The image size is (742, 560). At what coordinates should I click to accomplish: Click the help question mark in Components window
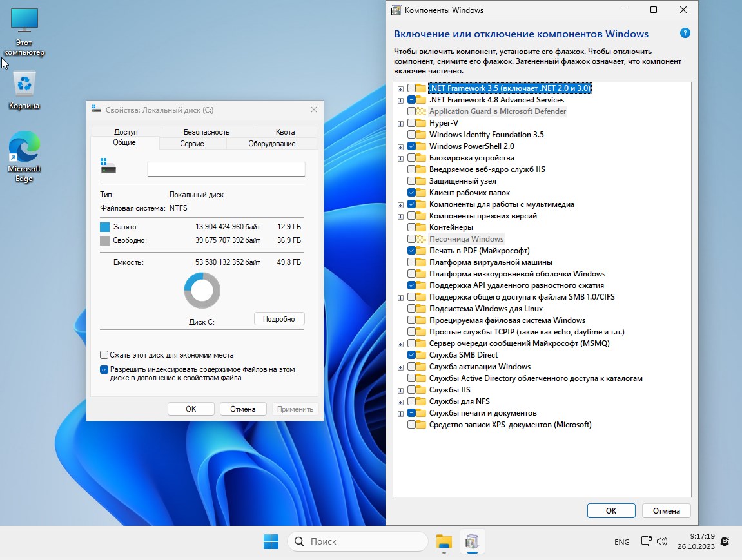(685, 32)
